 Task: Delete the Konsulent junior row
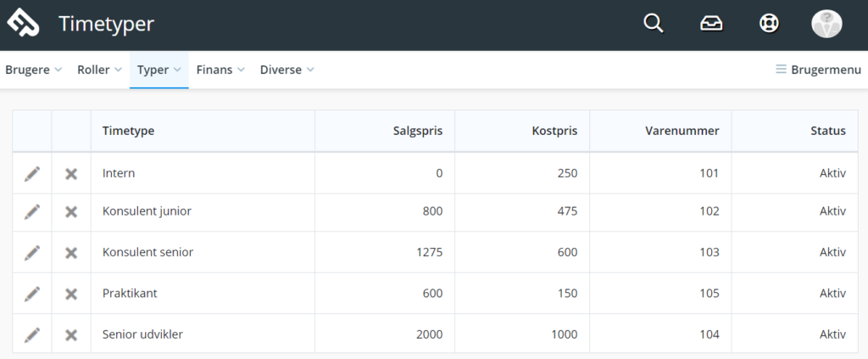point(71,211)
